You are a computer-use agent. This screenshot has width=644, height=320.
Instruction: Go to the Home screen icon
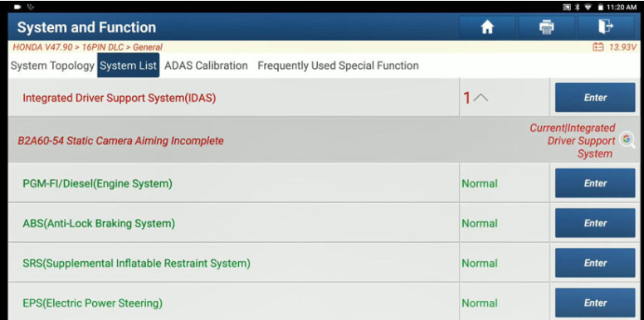point(487,27)
